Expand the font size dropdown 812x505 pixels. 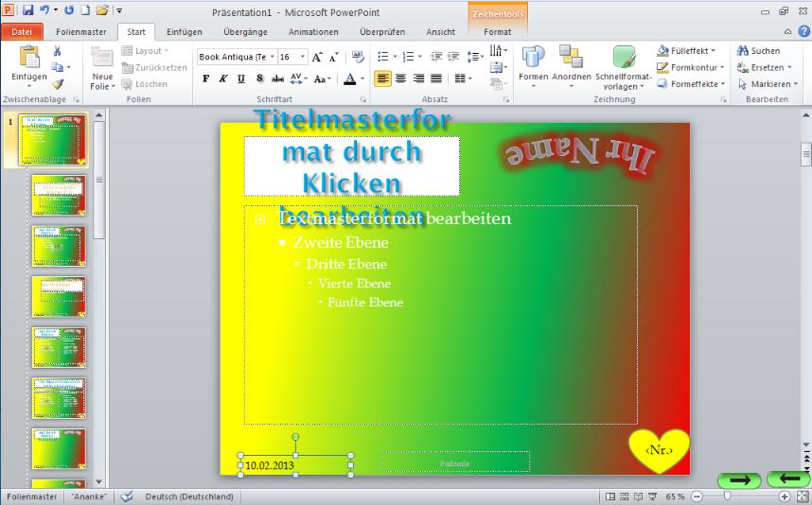tap(301, 57)
